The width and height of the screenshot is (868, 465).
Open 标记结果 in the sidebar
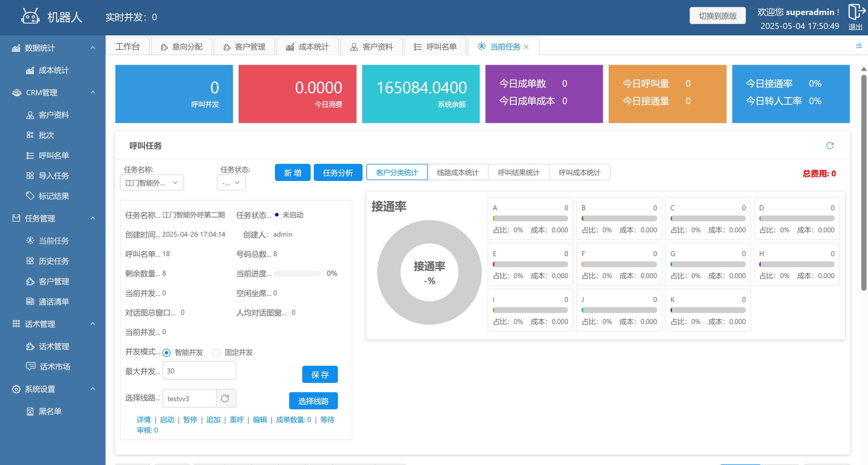click(54, 196)
